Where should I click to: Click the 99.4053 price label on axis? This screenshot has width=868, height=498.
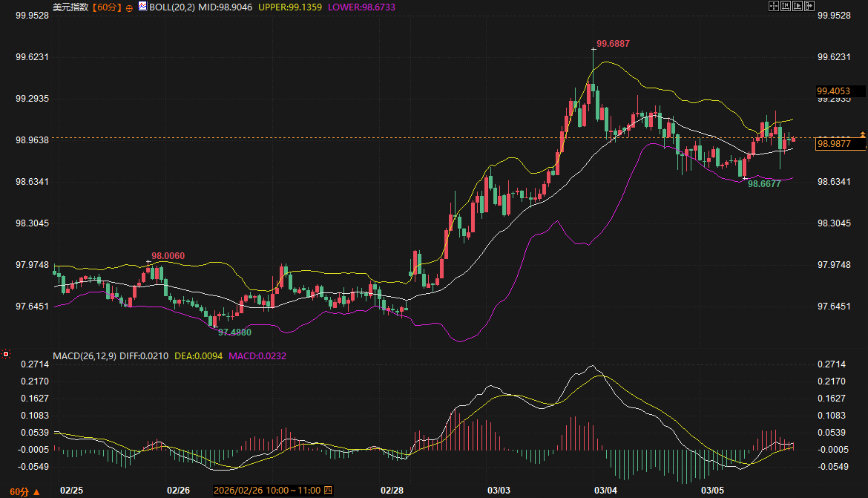pyautogui.click(x=833, y=91)
